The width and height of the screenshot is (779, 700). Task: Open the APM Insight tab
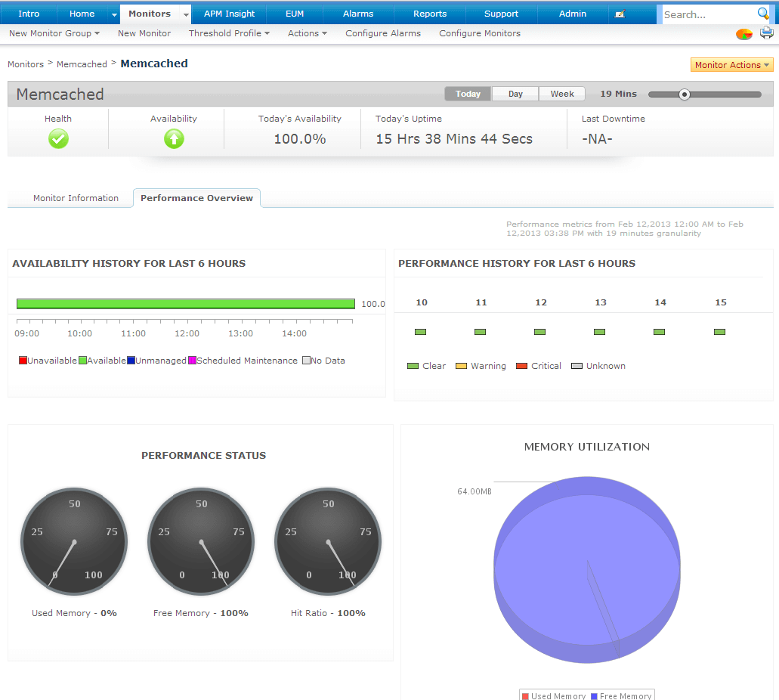[229, 14]
